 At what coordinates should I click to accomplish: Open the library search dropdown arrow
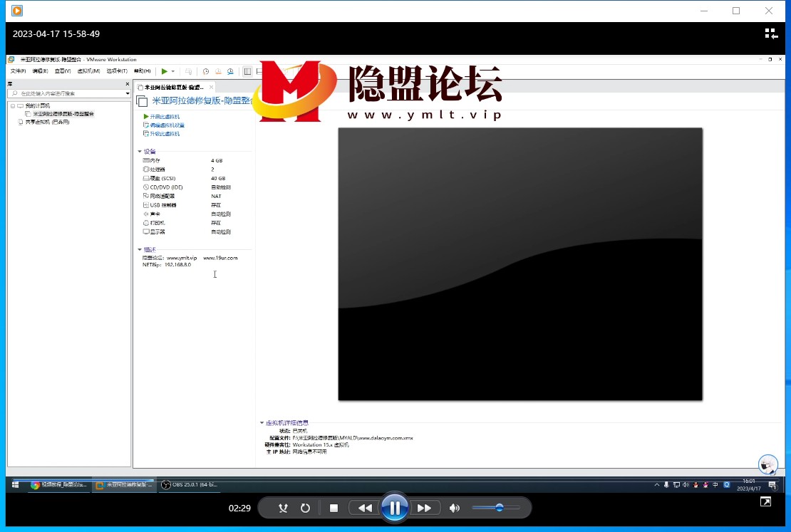tap(127, 93)
